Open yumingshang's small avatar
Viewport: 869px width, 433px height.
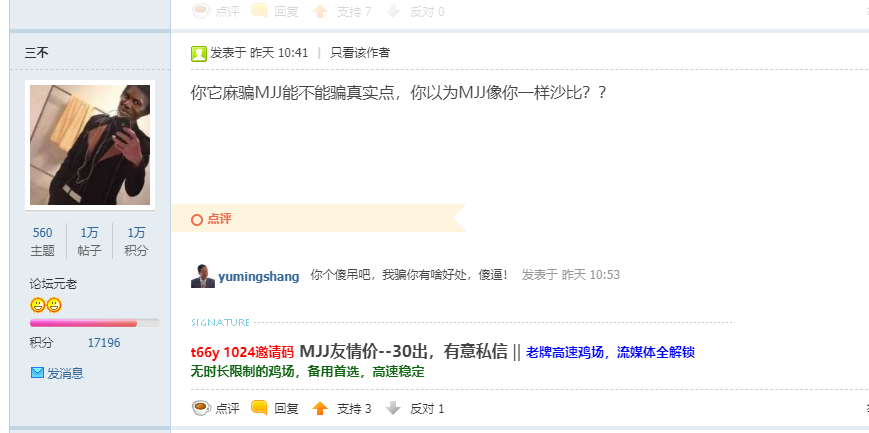[203, 276]
